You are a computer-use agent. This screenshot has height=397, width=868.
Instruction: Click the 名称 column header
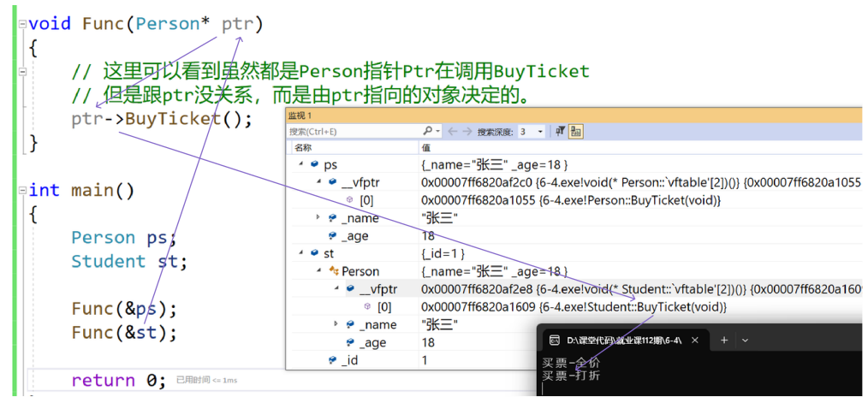tap(303, 148)
